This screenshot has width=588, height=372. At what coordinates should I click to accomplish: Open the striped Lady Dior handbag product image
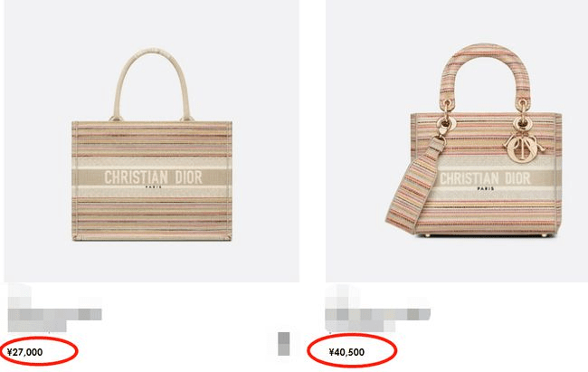point(457,141)
